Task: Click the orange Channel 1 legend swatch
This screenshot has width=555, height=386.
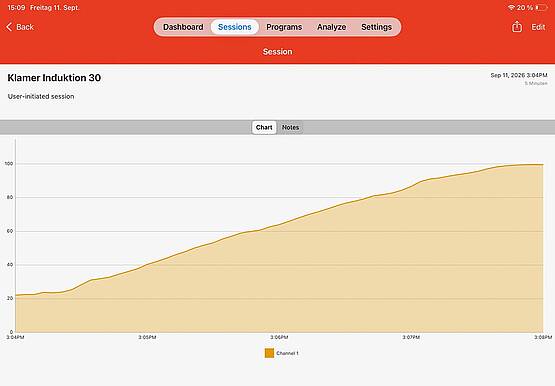Action: 269,353
